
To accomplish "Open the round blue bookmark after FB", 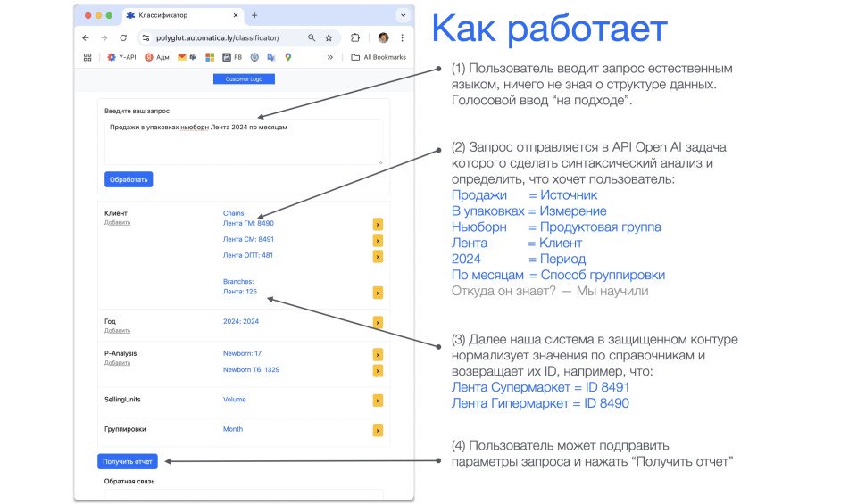I will (254, 57).
